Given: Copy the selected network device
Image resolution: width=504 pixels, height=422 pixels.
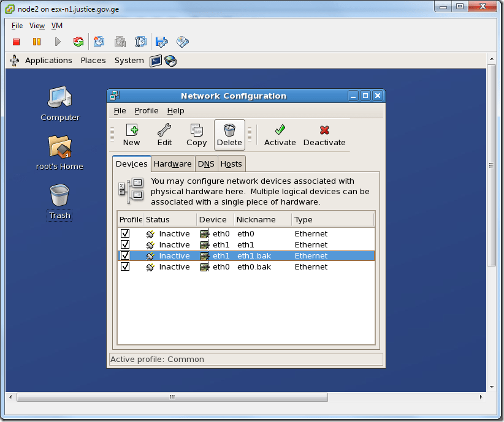Looking at the screenshot, I should [x=196, y=134].
